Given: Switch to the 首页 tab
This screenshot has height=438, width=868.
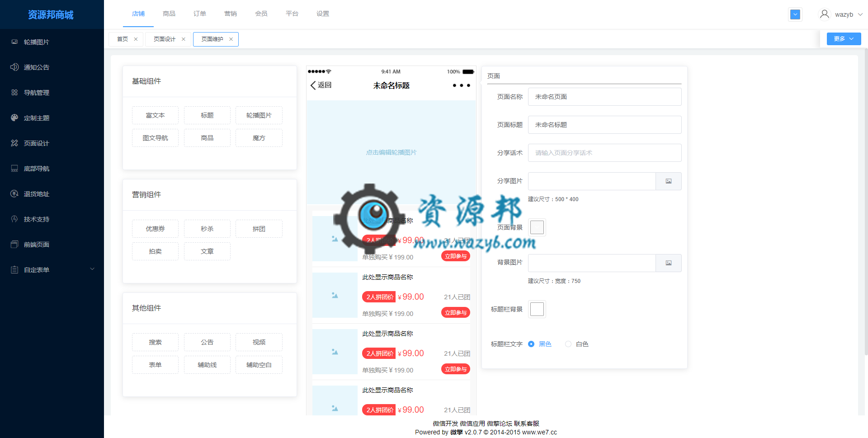Looking at the screenshot, I should [123, 39].
